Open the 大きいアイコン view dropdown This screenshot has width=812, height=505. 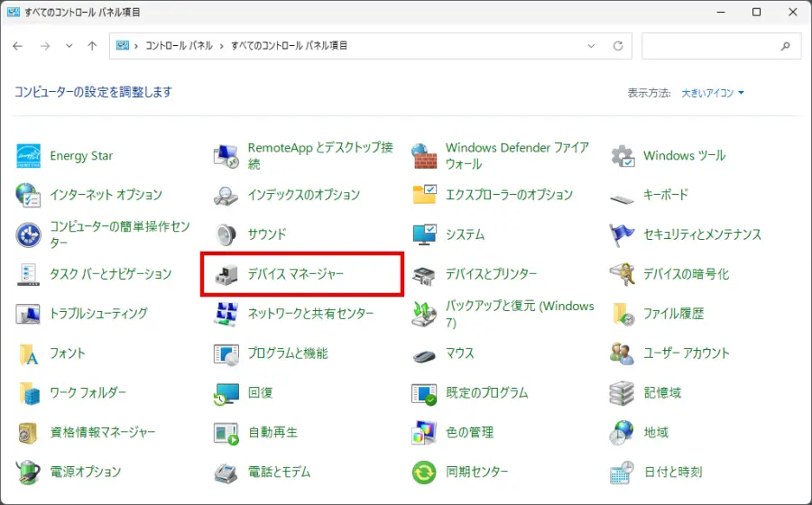pyautogui.click(x=713, y=93)
